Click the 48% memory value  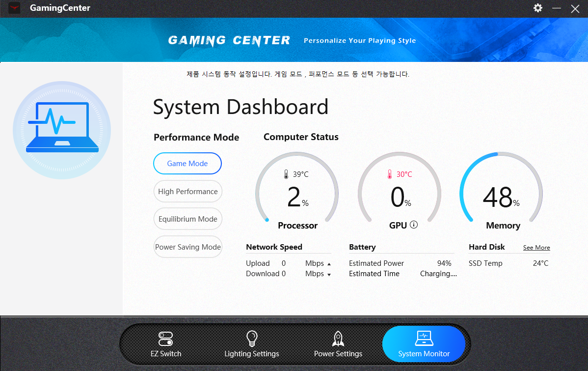click(x=501, y=197)
